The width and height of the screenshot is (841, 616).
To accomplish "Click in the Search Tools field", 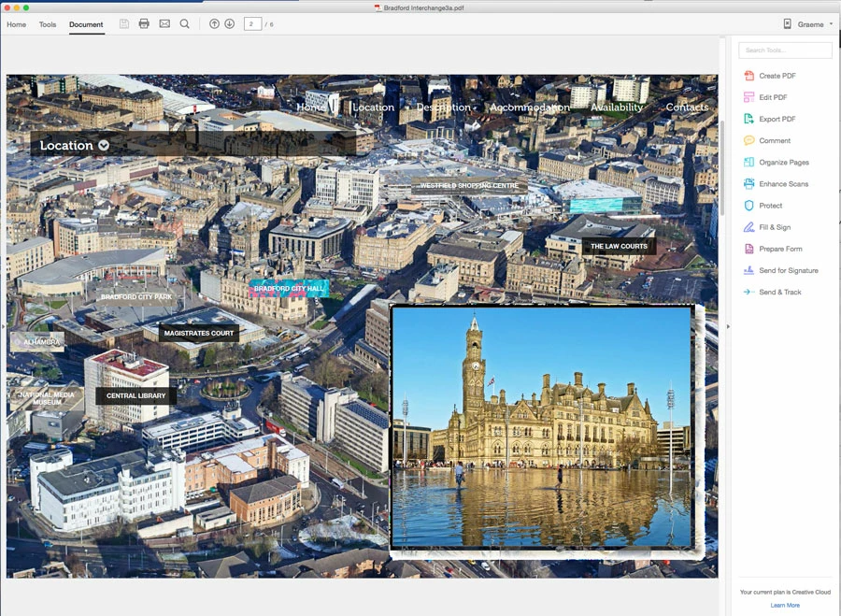I will [x=785, y=50].
